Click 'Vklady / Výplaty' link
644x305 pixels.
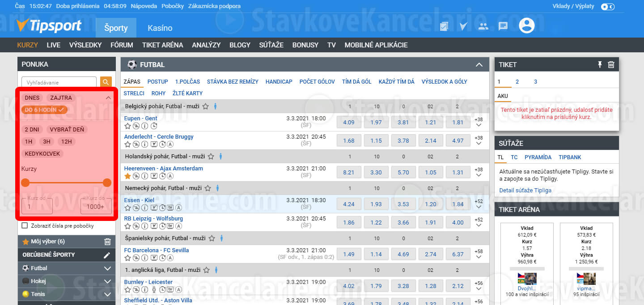click(573, 6)
